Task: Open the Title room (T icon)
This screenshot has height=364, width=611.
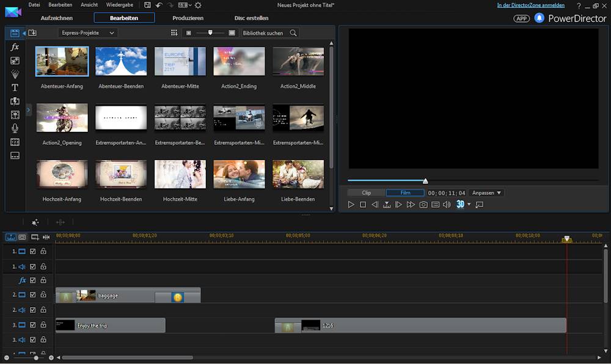Action: point(15,87)
